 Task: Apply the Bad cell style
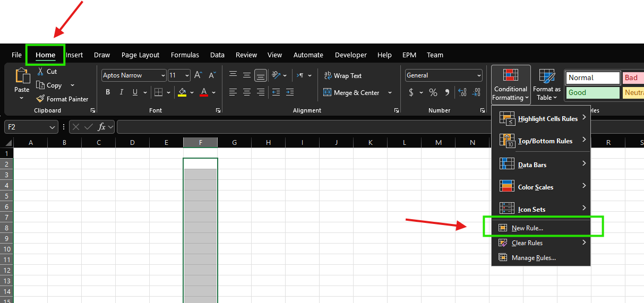[x=633, y=77]
